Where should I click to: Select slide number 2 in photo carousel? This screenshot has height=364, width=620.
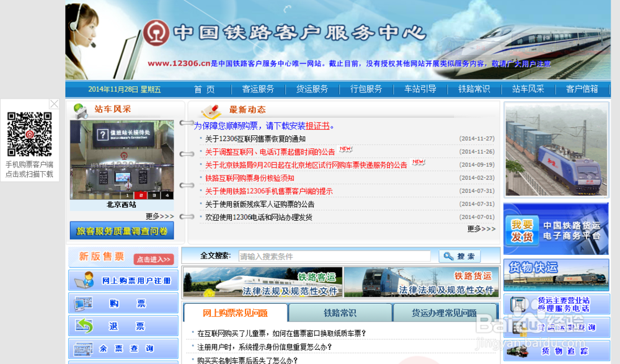tap(141, 195)
